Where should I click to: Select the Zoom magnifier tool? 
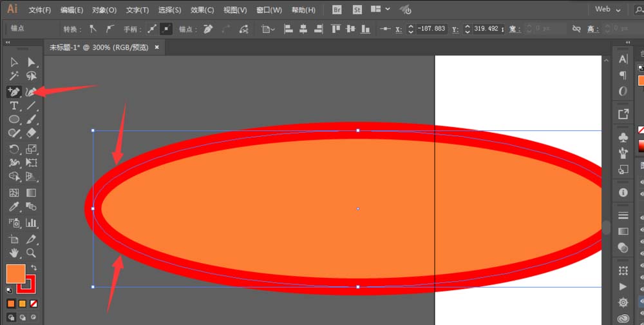31,253
